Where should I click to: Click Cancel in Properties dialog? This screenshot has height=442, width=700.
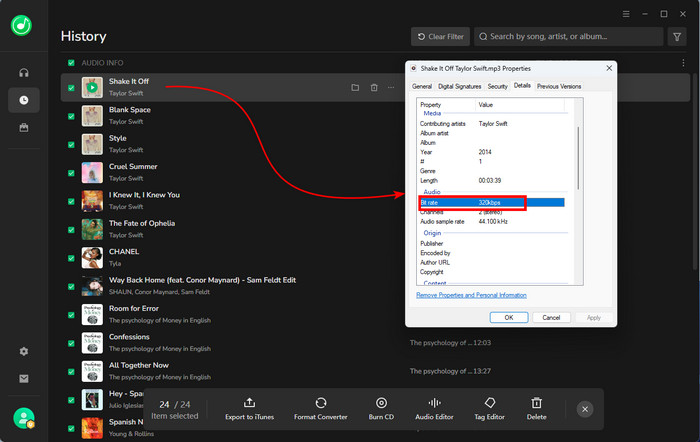pyautogui.click(x=551, y=317)
